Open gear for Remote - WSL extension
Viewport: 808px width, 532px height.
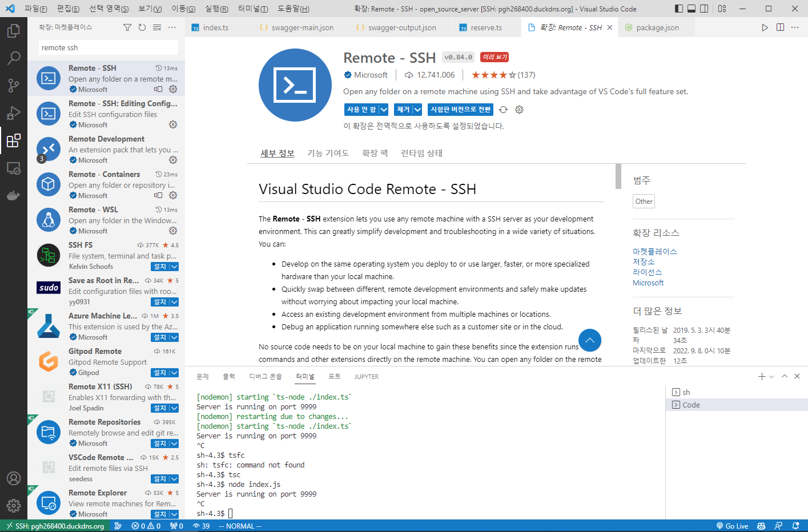click(x=173, y=231)
